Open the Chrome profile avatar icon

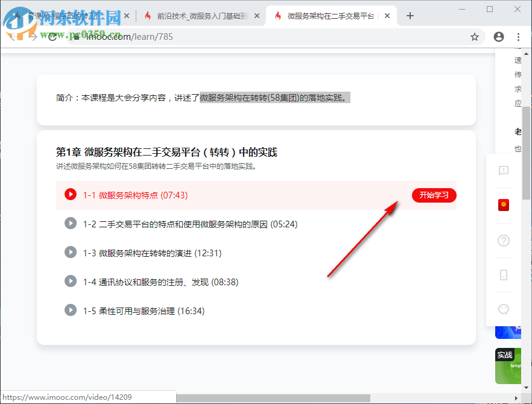pyautogui.click(x=499, y=36)
